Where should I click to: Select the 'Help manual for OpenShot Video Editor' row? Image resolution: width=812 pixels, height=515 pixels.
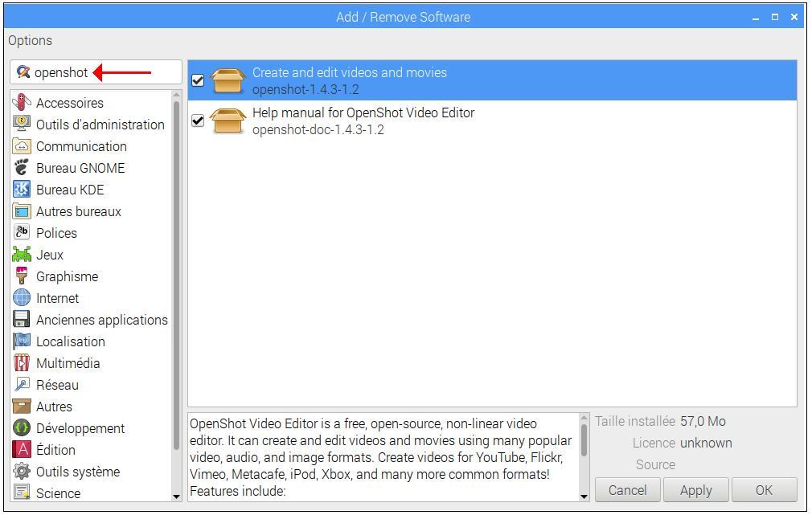pos(492,121)
